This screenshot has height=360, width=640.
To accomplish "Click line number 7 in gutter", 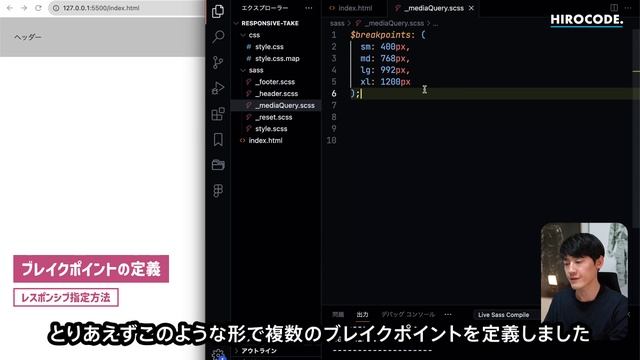I will point(334,105).
